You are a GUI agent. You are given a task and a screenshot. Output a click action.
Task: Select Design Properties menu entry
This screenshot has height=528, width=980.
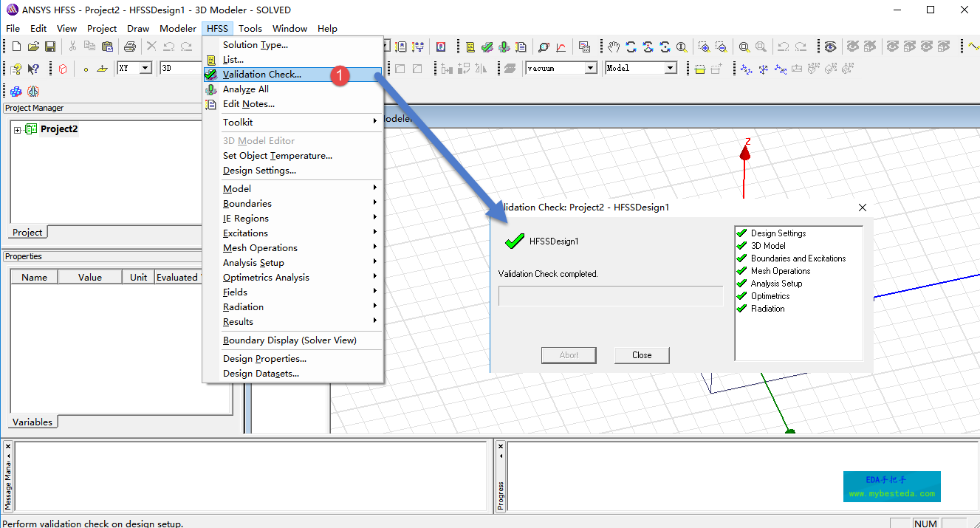pos(264,359)
